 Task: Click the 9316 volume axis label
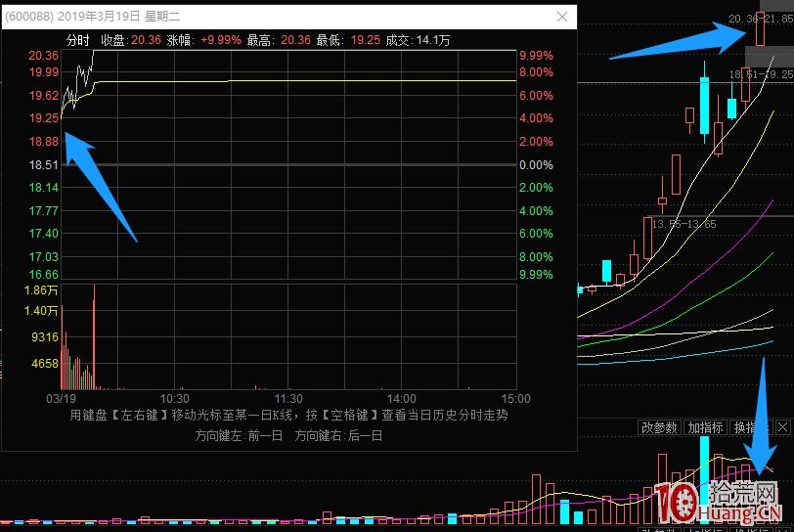pyautogui.click(x=45, y=337)
